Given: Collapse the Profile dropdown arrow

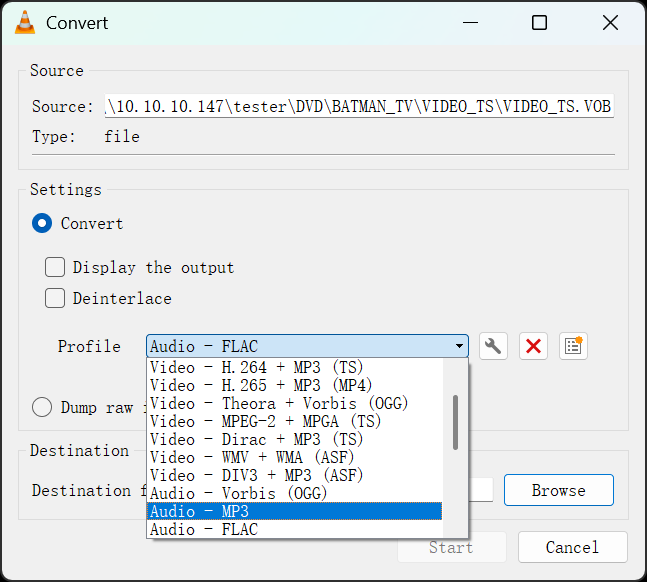Looking at the screenshot, I should [x=459, y=346].
